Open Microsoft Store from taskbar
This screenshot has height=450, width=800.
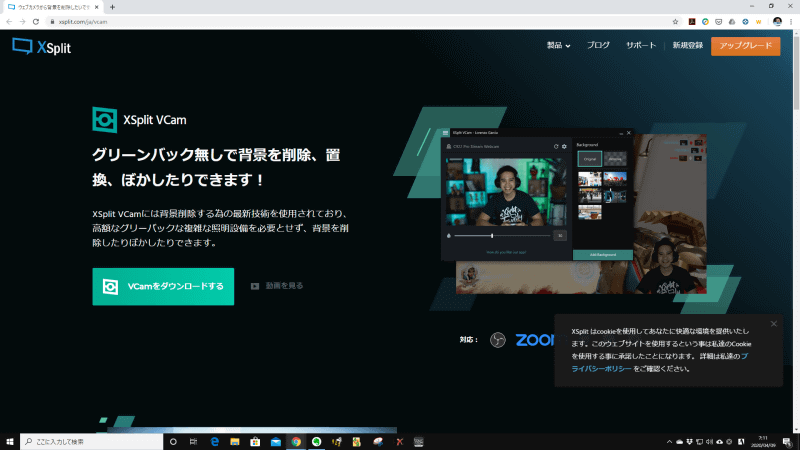pyautogui.click(x=255, y=442)
